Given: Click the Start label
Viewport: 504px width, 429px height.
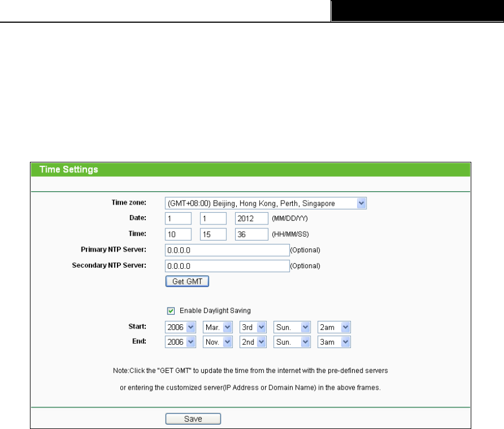Looking at the screenshot, I should pyautogui.click(x=138, y=326).
